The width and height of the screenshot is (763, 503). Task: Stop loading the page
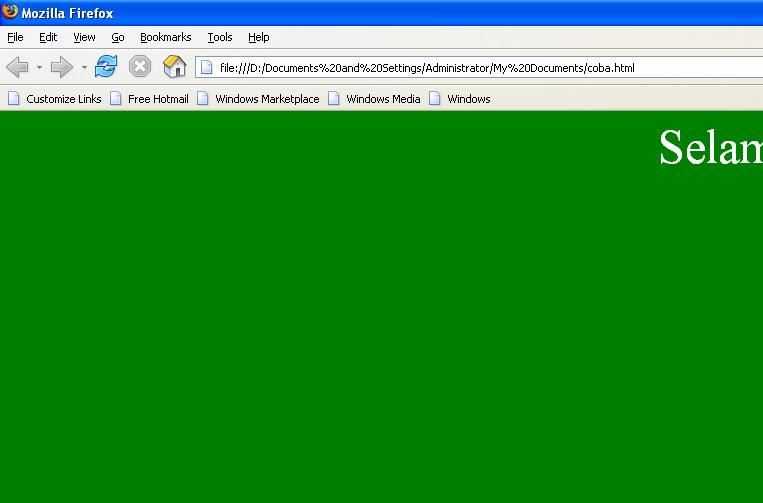click(x=140, y=67)
